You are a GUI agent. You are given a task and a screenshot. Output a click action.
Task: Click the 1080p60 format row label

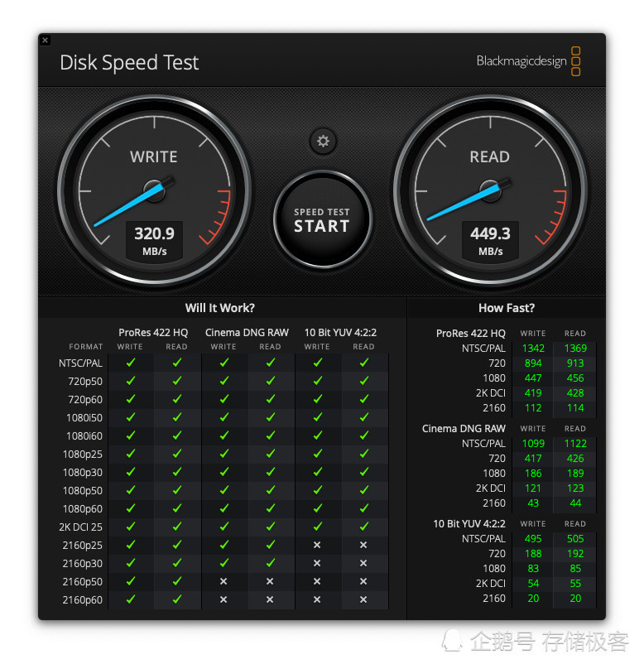point(83,508)
